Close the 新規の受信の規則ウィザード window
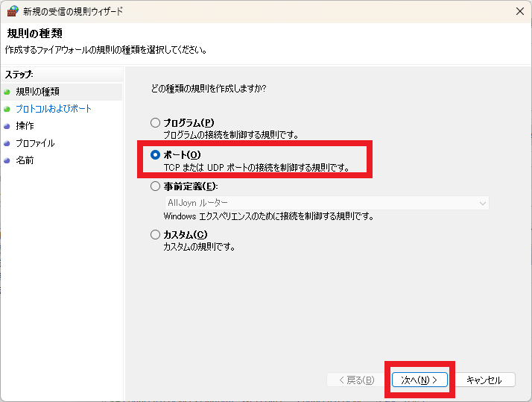Viewport: 532px width, 402px height. tap(520, 11)
